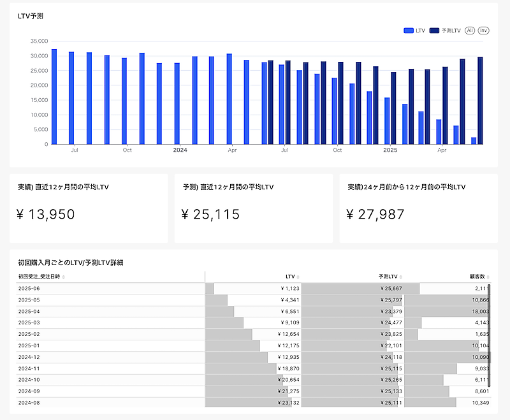
Task: Toggle the 予測LTV series in chart legend
Action: point(451,31)
